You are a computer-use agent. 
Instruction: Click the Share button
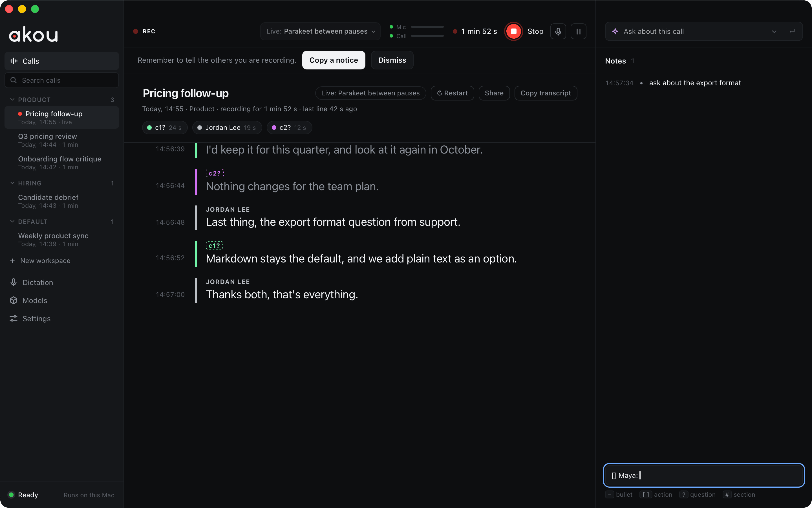[x=494, y=93]
